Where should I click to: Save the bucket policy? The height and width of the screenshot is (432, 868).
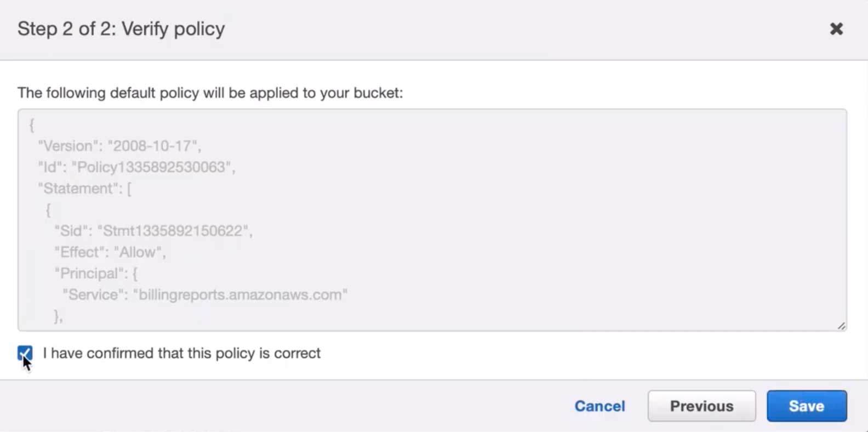pyautogui.click(x=806, y=406)
